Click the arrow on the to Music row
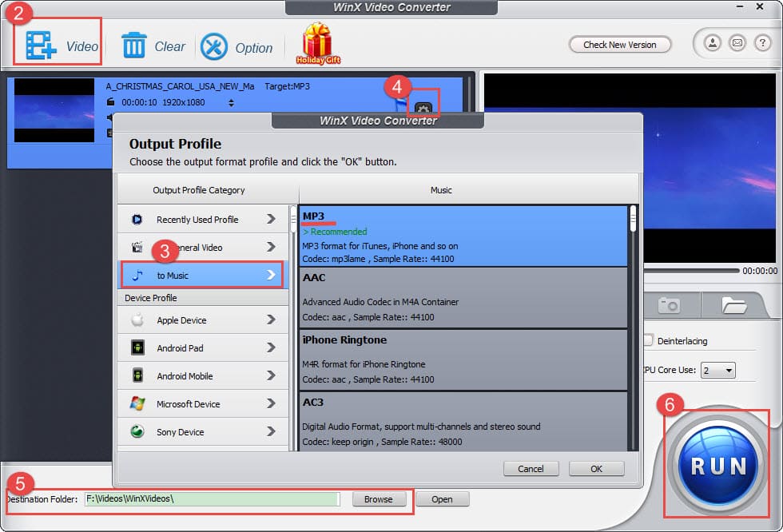 [x=271, y=275]
